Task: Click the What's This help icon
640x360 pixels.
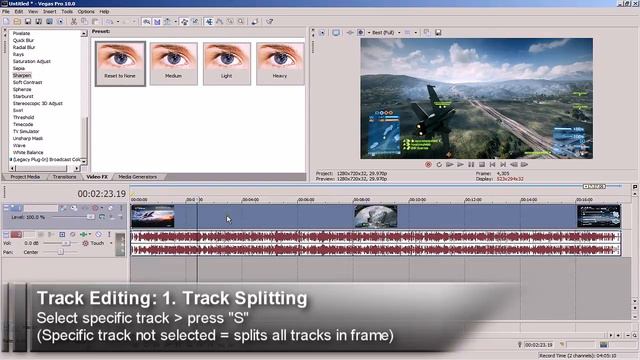Action: tap(269, 21)
